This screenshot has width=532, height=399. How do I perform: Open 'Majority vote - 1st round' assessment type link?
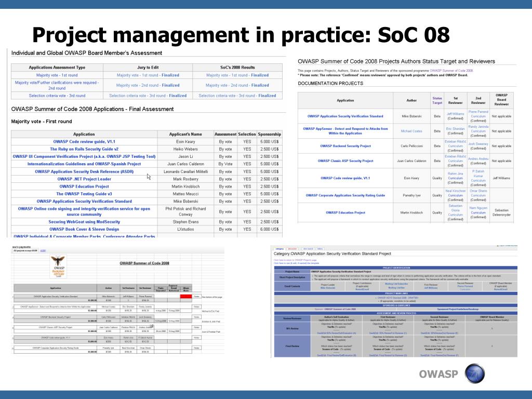click(x=57, y=75)
